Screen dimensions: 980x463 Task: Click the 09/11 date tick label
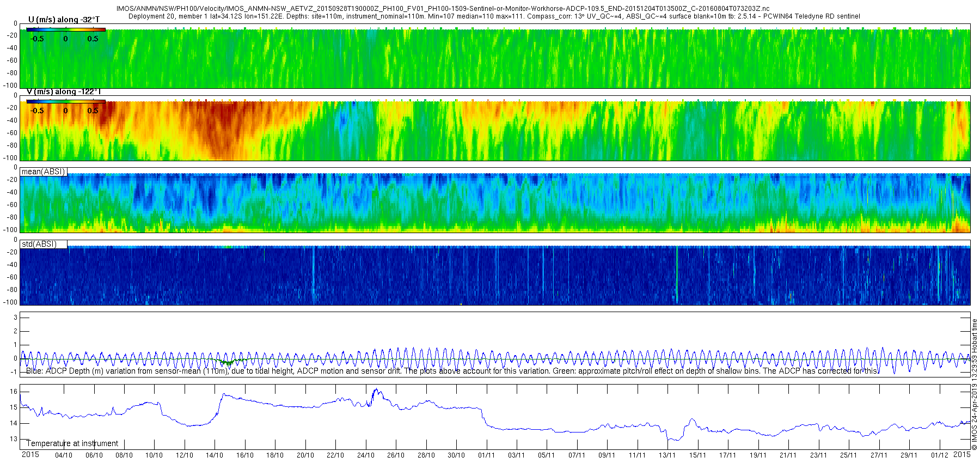(607, 455)
